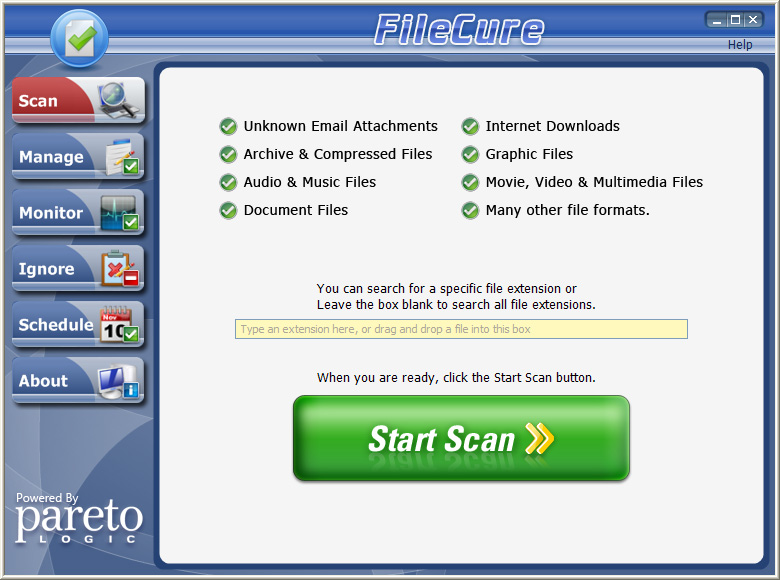Click 'Leave the box blank' instruction line

(456, 304)
